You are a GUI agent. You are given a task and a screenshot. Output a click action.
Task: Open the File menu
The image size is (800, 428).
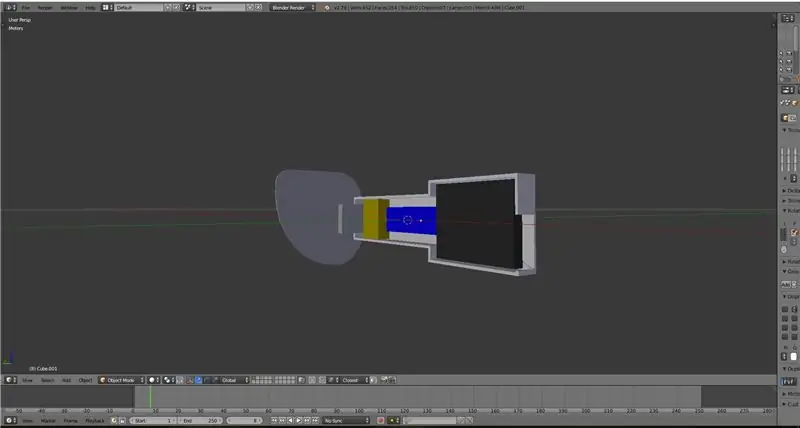click(26, 8)
